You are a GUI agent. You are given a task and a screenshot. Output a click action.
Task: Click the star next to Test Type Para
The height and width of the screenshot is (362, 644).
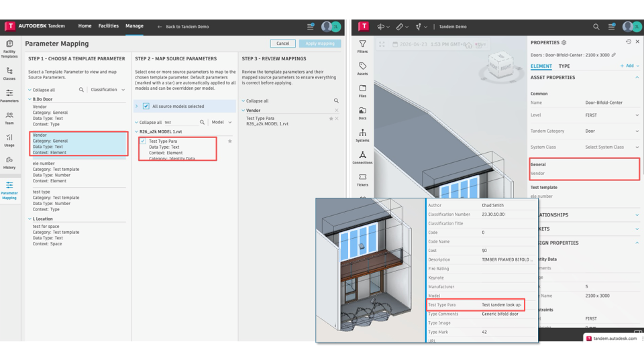230,141
